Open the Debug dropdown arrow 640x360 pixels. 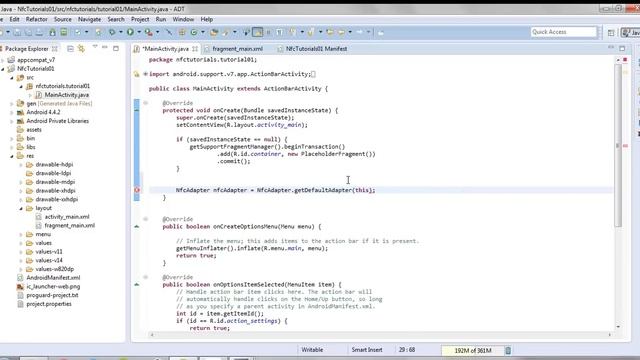[x=121, y=32]
